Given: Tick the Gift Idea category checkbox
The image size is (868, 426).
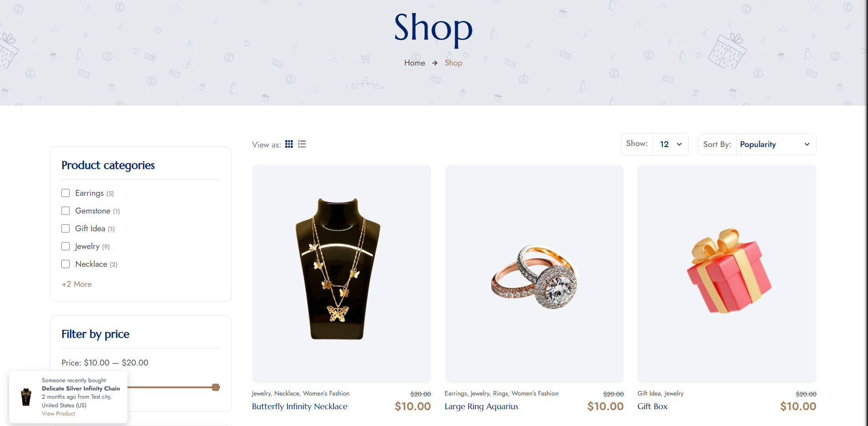Looking at the screenshot, I should (66, 228).
